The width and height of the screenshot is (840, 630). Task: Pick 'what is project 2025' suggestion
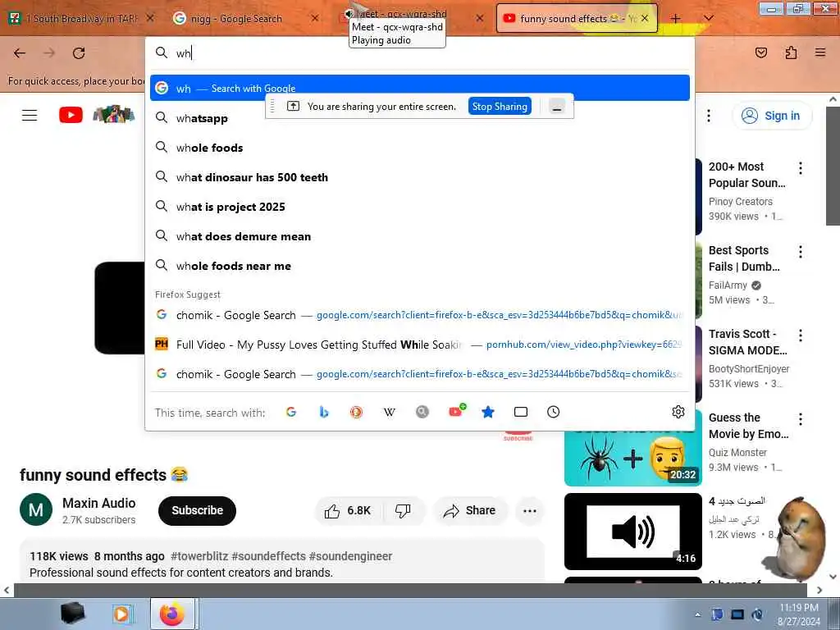419,206
